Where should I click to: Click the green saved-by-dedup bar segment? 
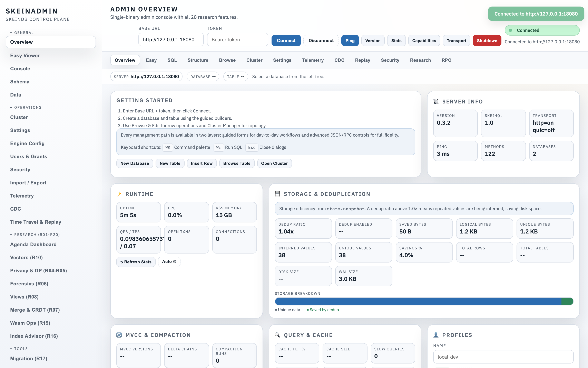point(567,301)
